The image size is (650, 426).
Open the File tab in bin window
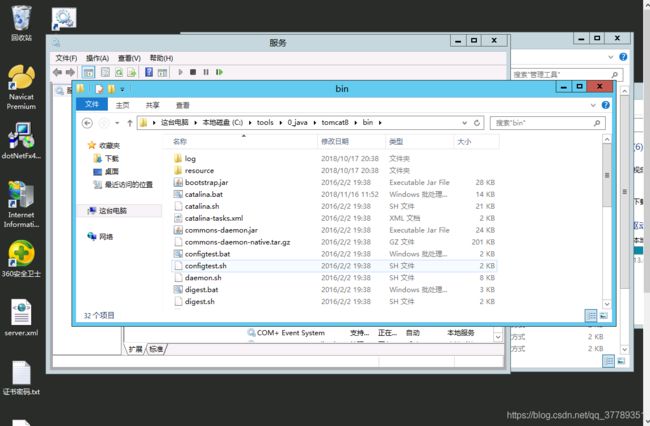click(92, 104)
